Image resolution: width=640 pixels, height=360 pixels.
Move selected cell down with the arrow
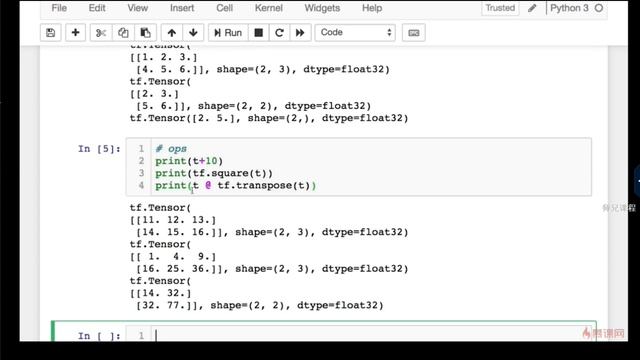[x=193, y=33]
